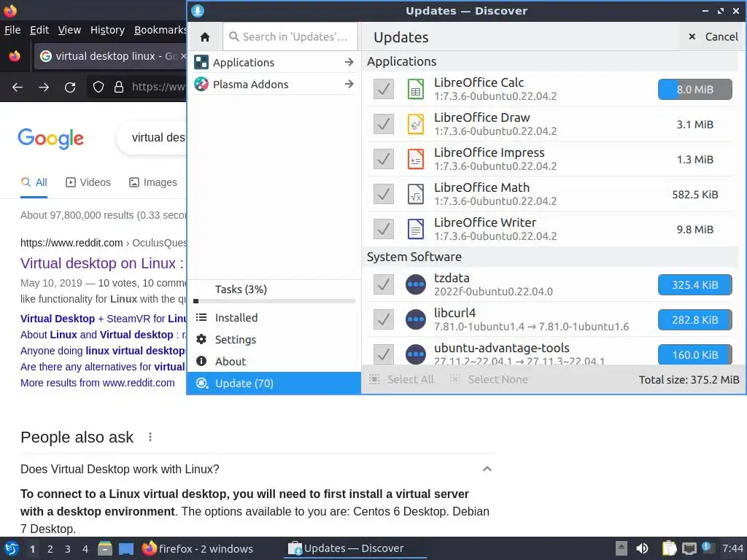Open the Firefox View menu
The image size is (747, 560).
pyautogui.click(x=69, y=30)
